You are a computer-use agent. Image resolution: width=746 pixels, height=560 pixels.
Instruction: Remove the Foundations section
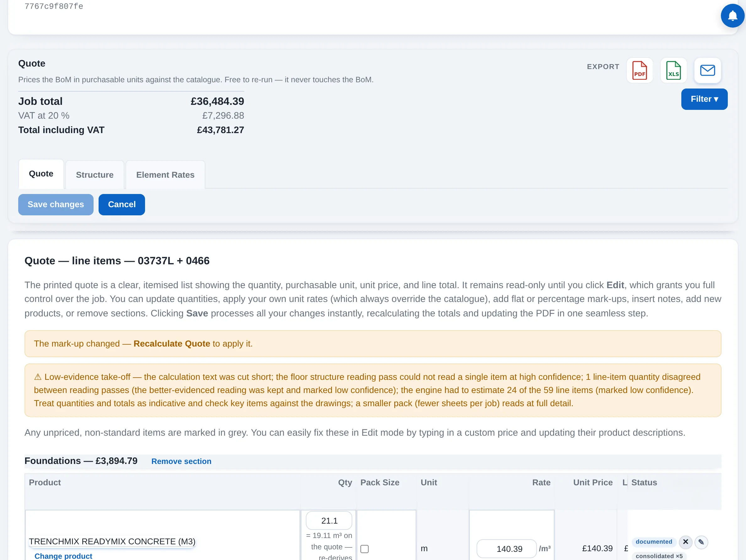tap(181, 461)
